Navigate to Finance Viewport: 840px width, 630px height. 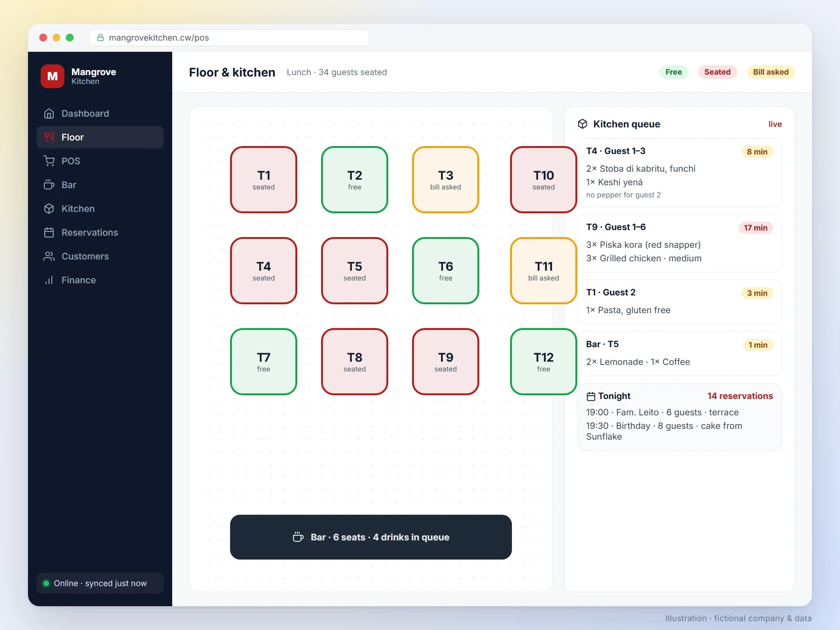pos(100,280)
